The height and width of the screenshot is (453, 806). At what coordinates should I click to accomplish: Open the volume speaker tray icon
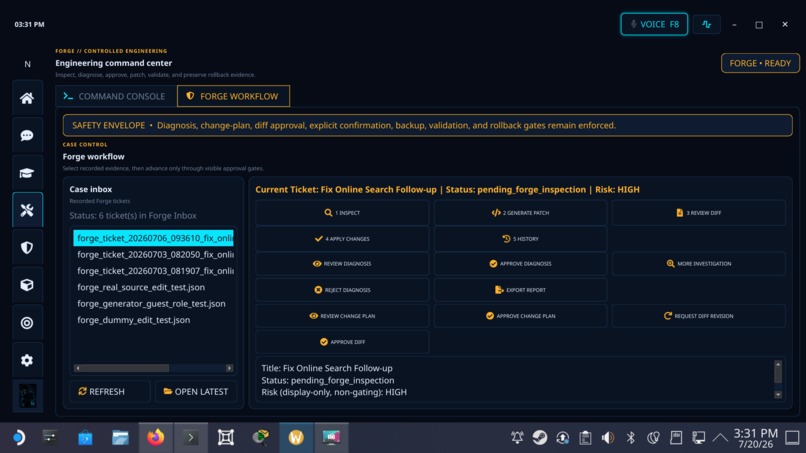point(608,438)
